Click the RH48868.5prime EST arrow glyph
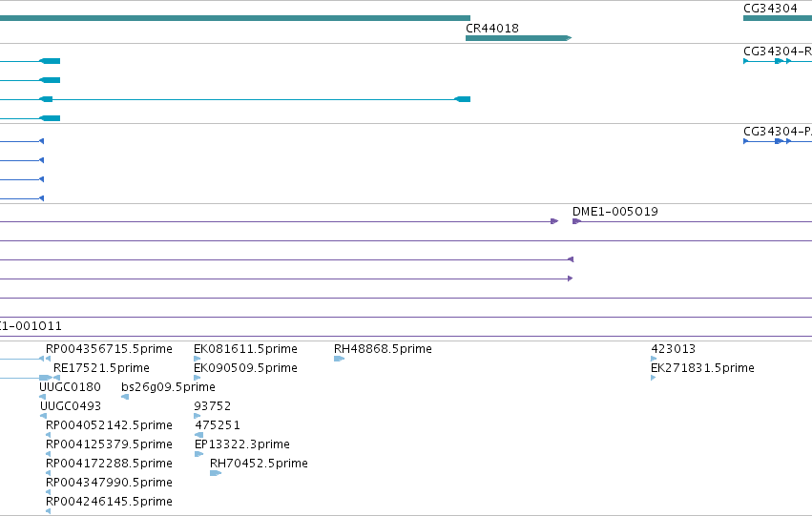The height and width of the screenshot is (516, 812). [x=339, y=359]
